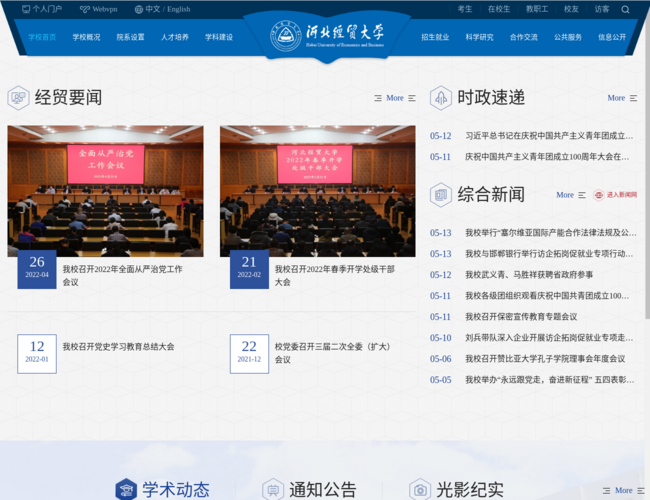Open the 招生就业 navigation menu
Screen dimensions: 650x500
coord(435,37)
